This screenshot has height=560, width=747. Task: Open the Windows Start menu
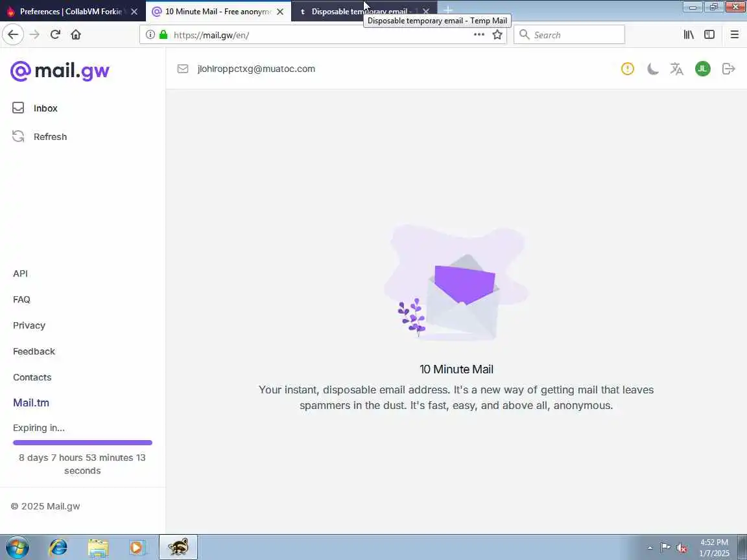point(18,548)
